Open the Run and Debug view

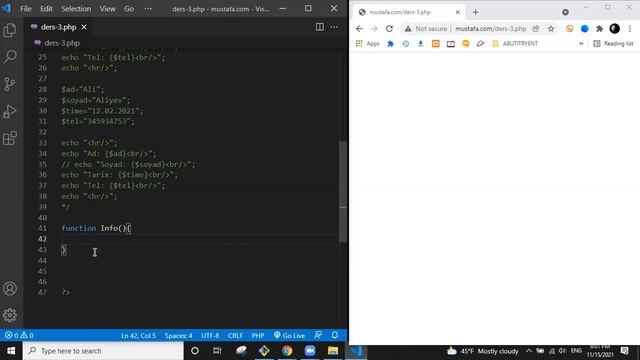[10, 111]
